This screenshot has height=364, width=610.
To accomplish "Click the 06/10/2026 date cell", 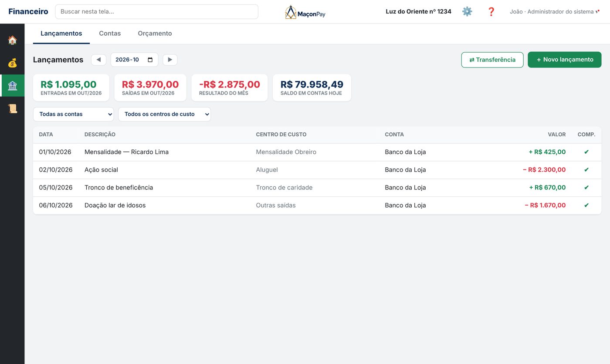I will (x=55, y=206).
